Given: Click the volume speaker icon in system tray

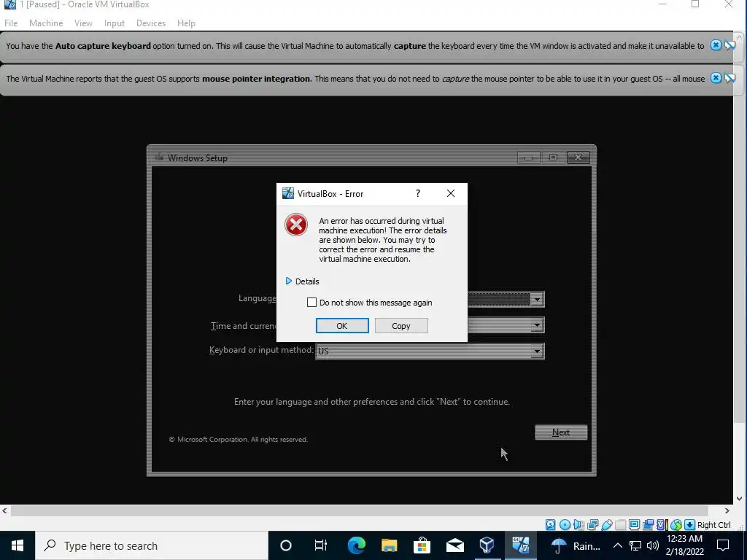Looking at the screenshot, I should coord(653,545).
